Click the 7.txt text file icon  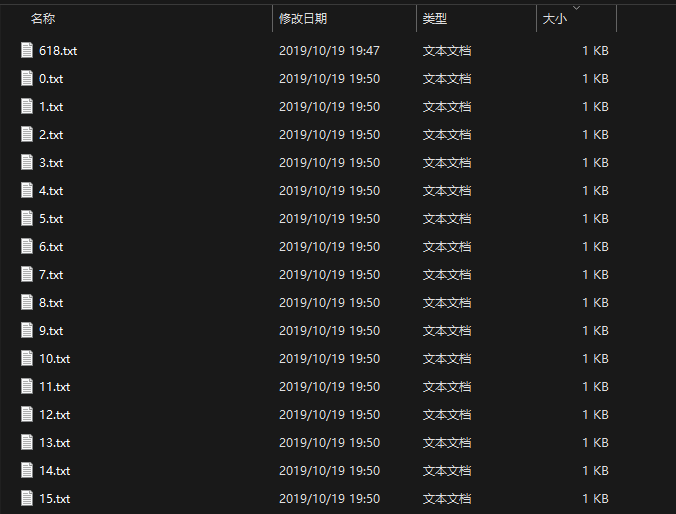27,274
